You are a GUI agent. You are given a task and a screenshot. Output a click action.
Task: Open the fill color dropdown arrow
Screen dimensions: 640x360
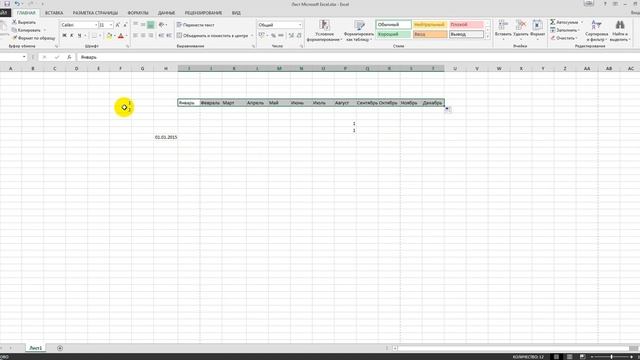click(114, 36)
